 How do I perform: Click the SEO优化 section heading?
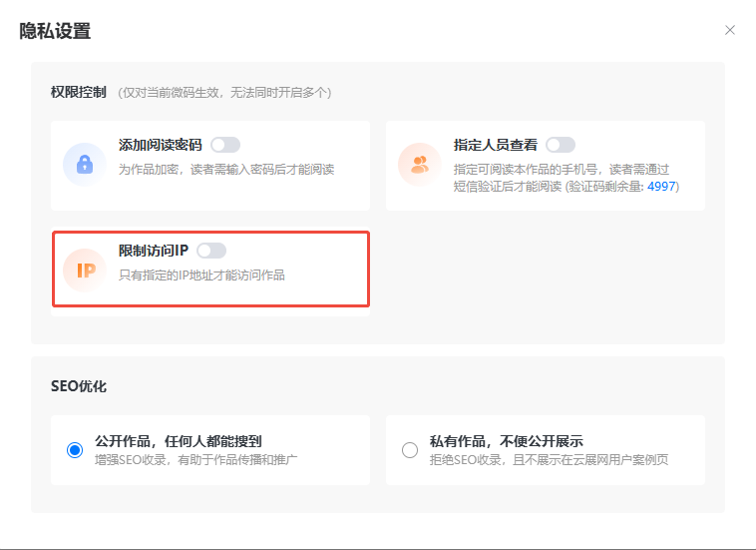(x=78, y=385)
